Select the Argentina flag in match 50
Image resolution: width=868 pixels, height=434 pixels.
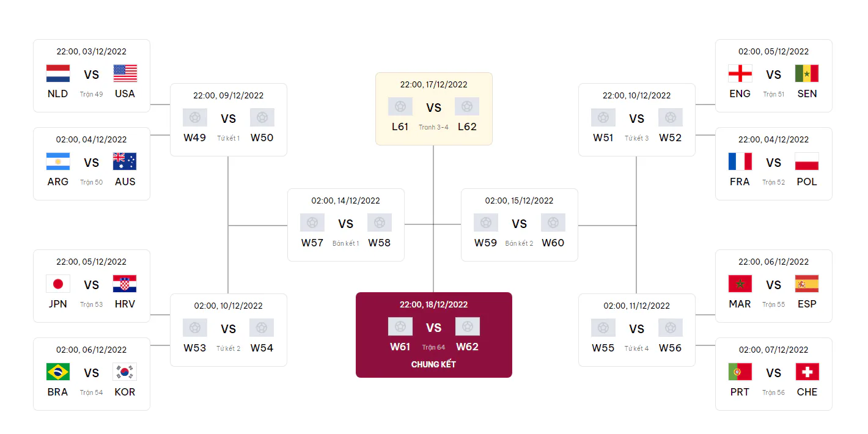58,161
